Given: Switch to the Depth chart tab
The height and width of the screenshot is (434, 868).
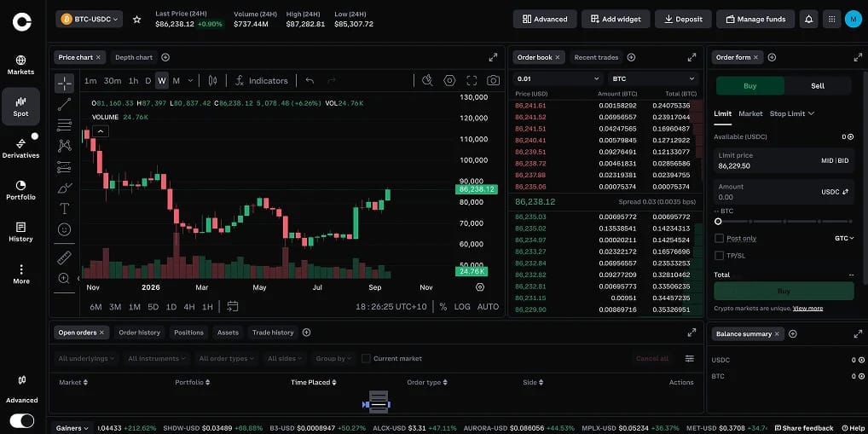Looking at the screenshot, I should coord(133,58).
